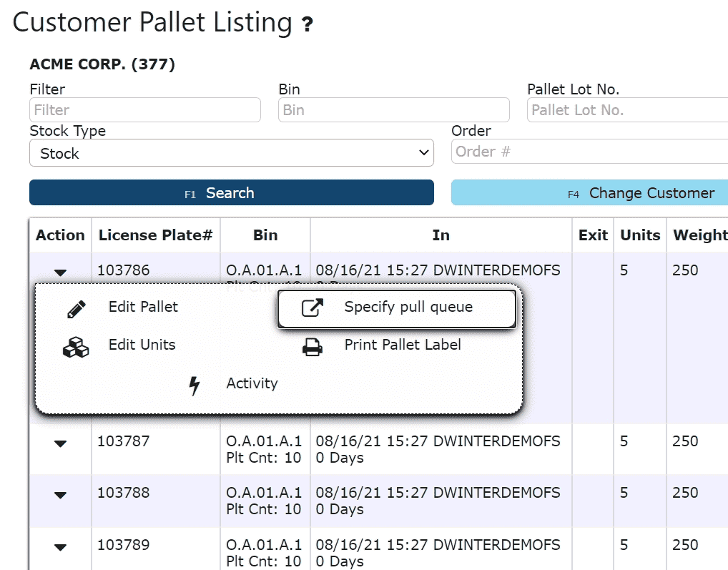Click the Order # input field

click(589, 152)
